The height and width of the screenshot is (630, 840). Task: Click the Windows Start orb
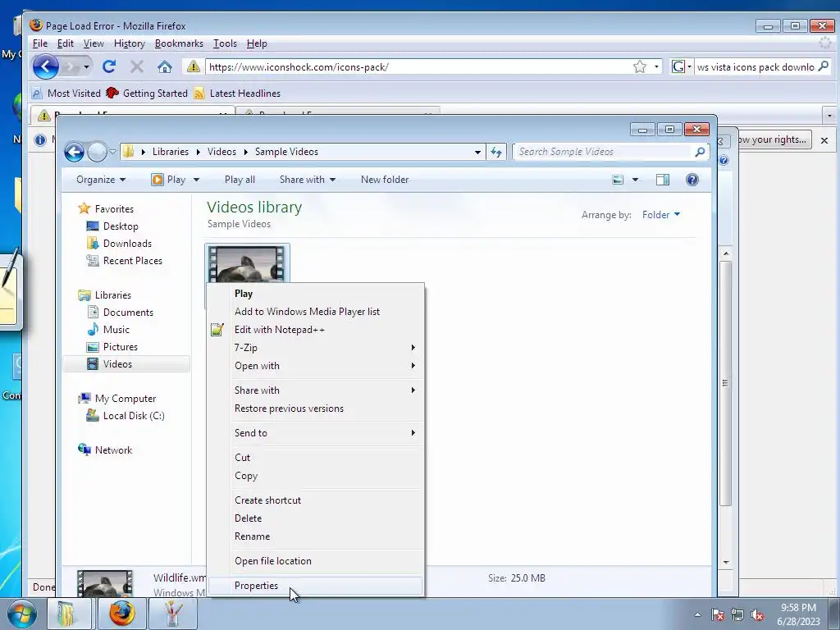(22, 614)
